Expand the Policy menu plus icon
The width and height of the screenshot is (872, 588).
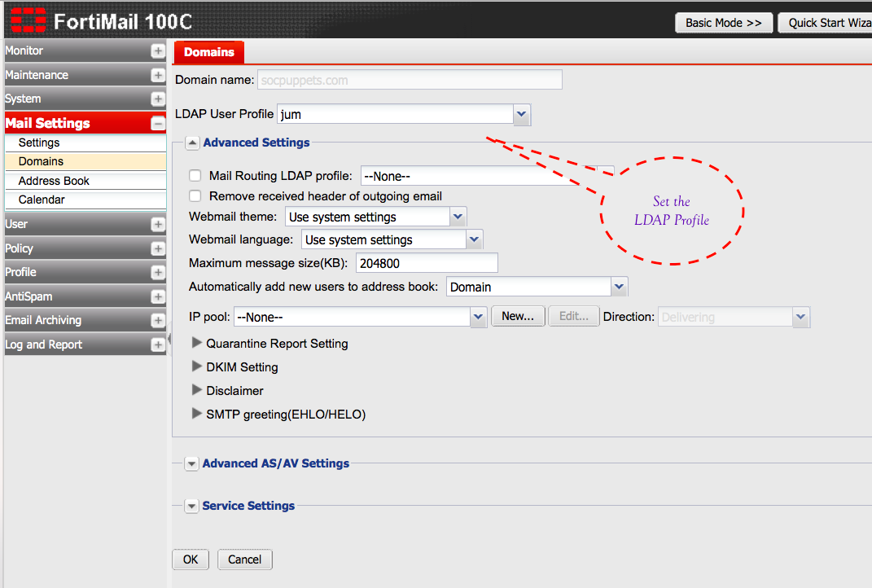pyautogui.click(x=158, y=248)
